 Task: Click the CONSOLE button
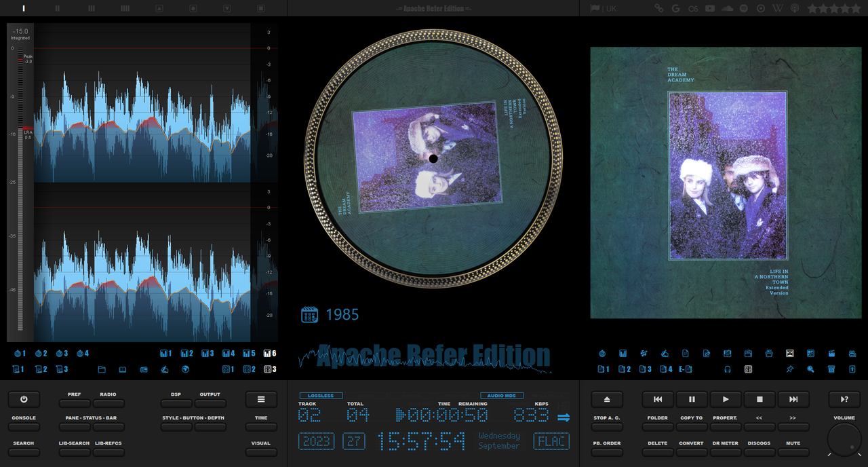[24, 427]
